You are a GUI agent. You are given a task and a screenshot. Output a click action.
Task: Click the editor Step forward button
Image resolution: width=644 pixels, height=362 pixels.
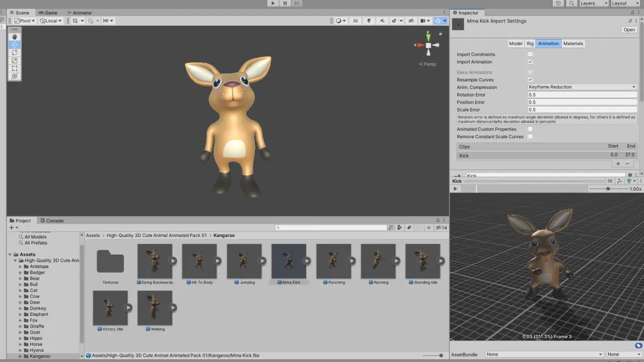(x=297, y=3)
